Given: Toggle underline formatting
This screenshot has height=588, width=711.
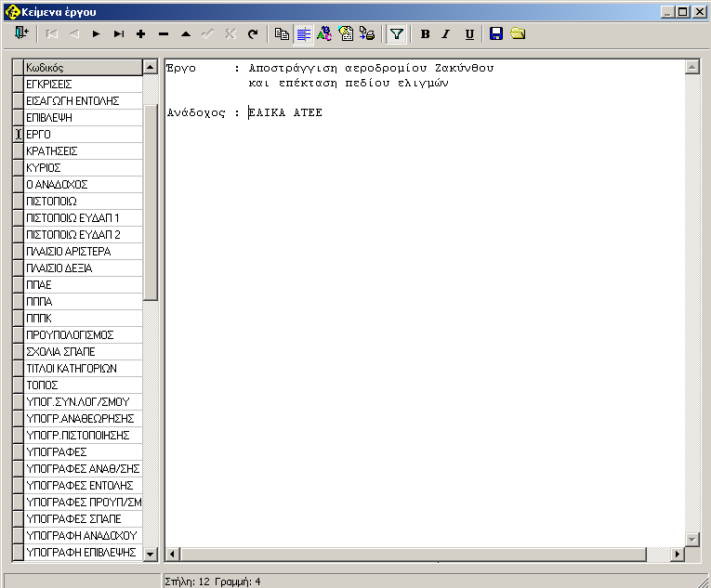Looking at the screenshot, I should click(x=468, y=34).
